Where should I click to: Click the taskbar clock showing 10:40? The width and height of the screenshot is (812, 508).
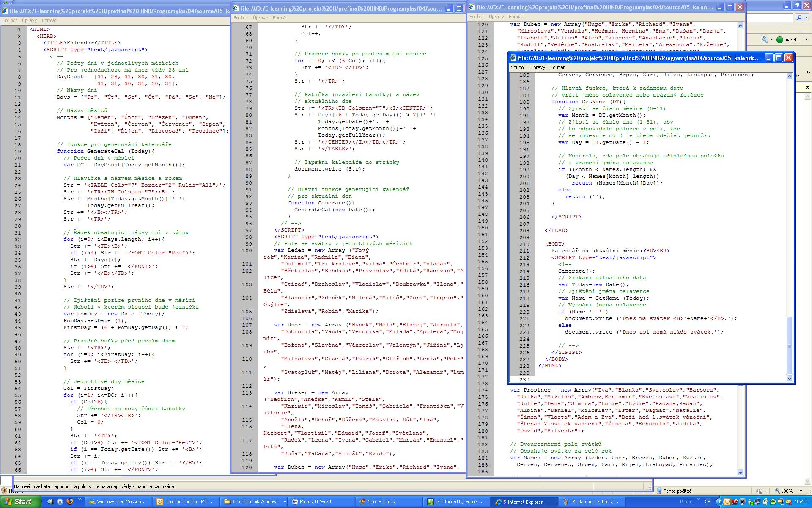pos(800,502)
